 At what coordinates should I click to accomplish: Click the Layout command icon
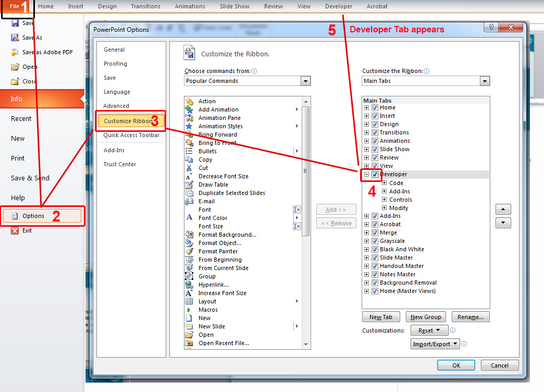pyautogui.click(x=189, y=301)
